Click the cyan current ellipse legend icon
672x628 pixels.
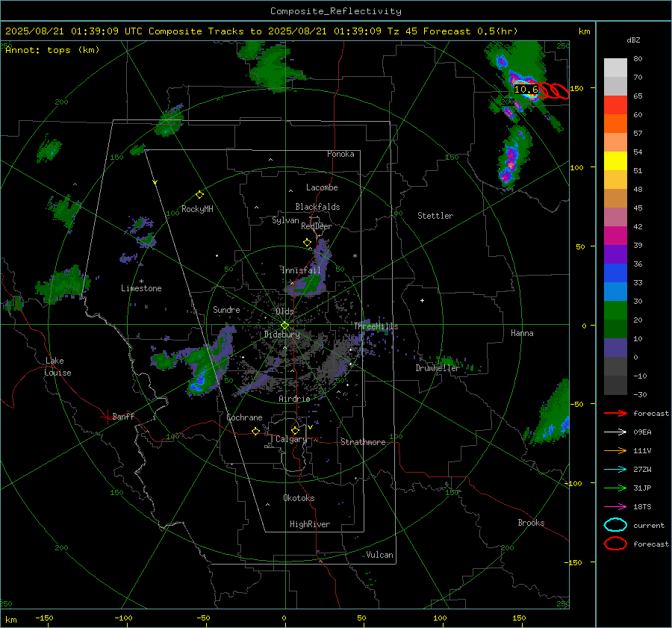[615, 525]
